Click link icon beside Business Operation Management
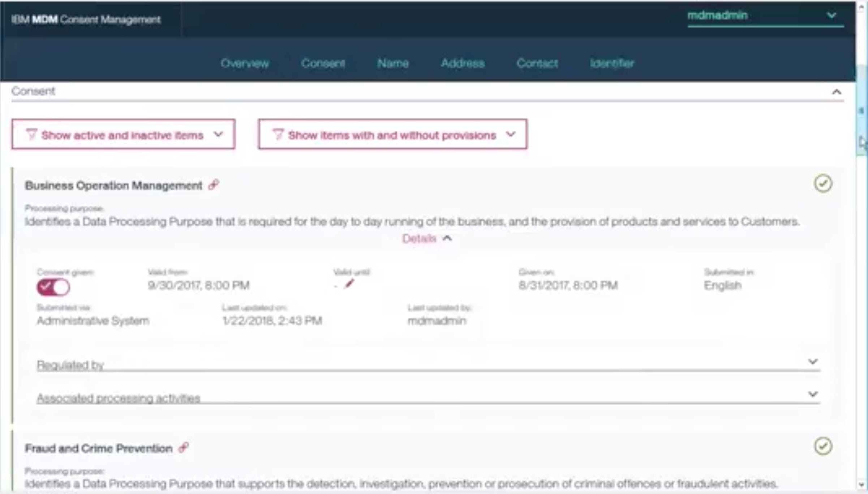The height and width of the screenshot is (494, 868). pyautogui.click(x=214, y=185)
